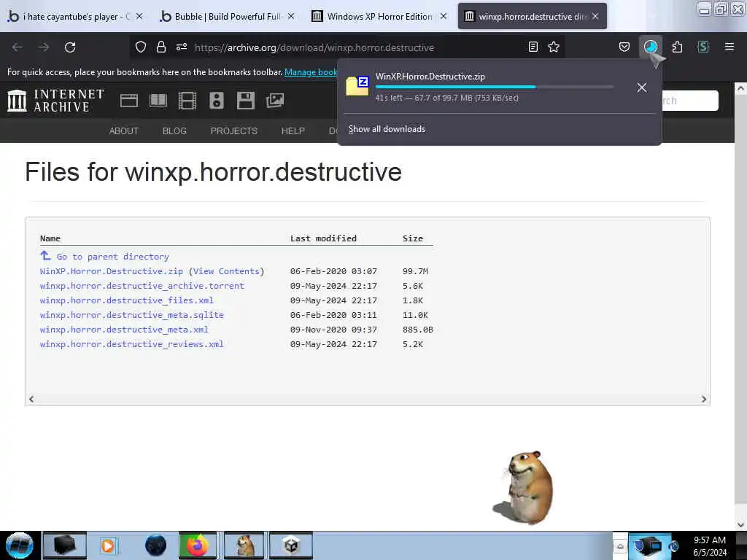
Task: Switch to Windows XP Horror Edition tab
Action: click(x=379, y=17)
